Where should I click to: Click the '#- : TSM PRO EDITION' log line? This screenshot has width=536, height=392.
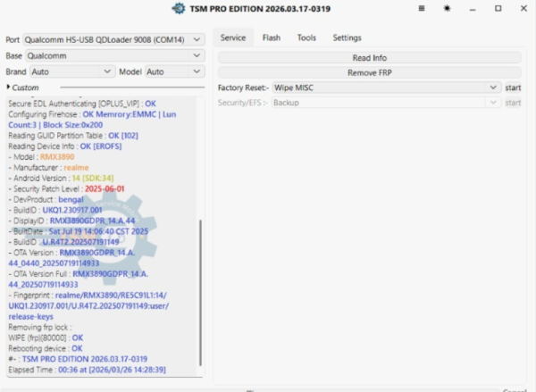tap(78, 359)
